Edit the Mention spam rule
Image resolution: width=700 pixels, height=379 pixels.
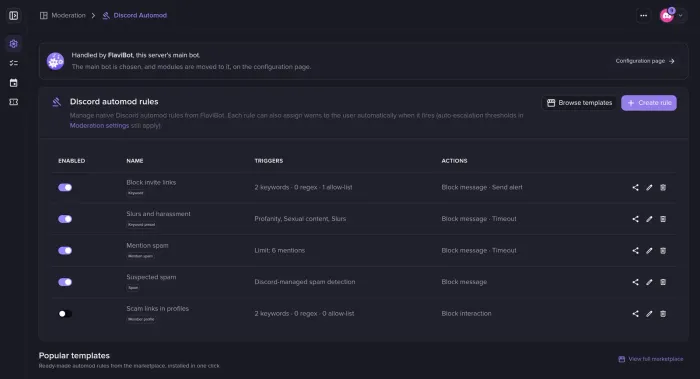649,250
